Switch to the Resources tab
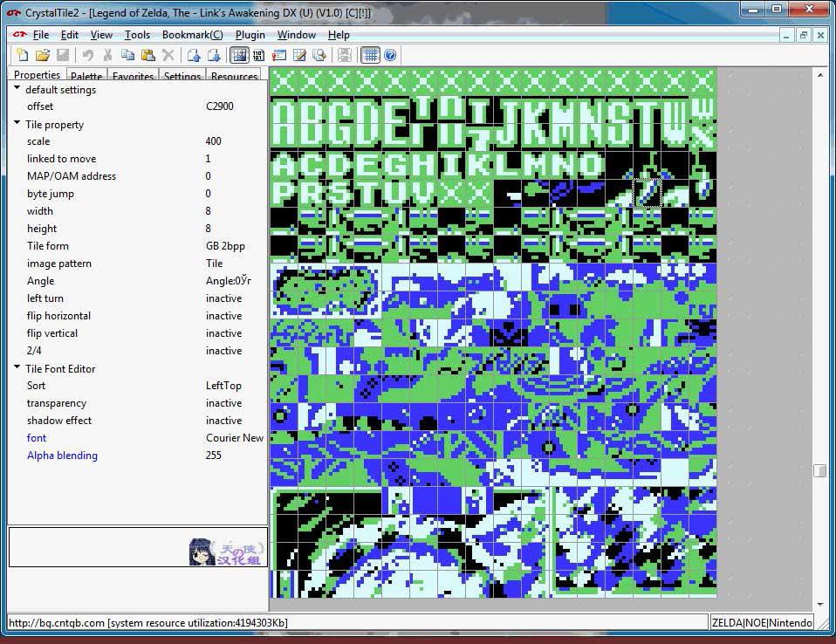The height and width of the screenshot is (644, 836). tap(234, 76)
